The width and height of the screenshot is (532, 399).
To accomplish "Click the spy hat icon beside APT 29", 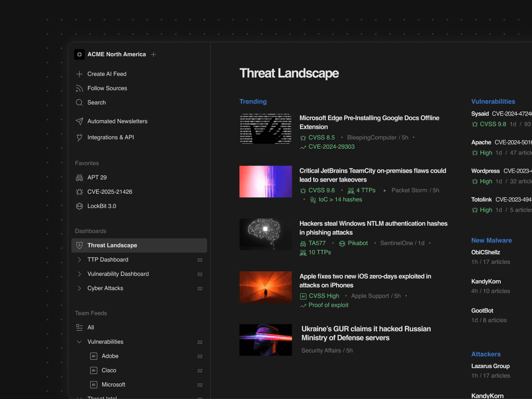I will [x=79, y=178].
